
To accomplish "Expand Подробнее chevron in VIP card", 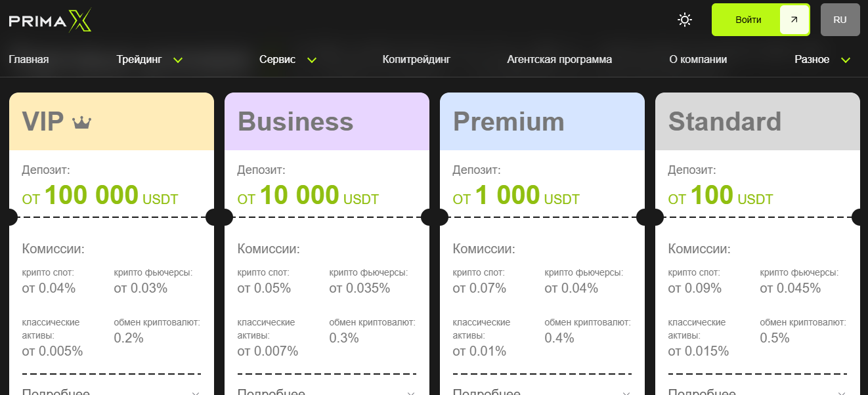I will (x=196, y=392).
